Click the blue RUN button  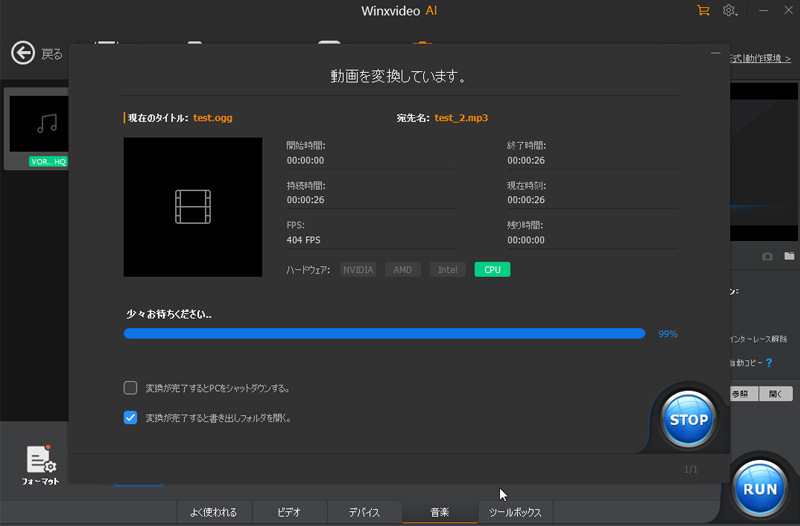tap(760, 489)
